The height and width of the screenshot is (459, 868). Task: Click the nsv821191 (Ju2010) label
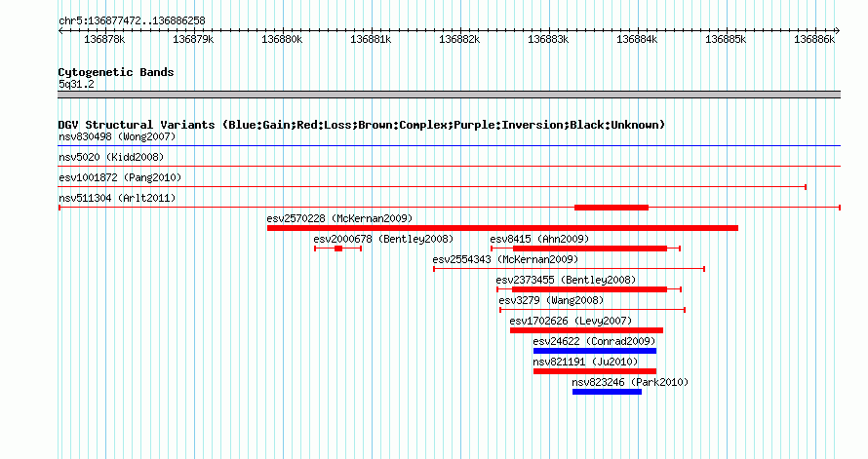click(x=585, y=362)
